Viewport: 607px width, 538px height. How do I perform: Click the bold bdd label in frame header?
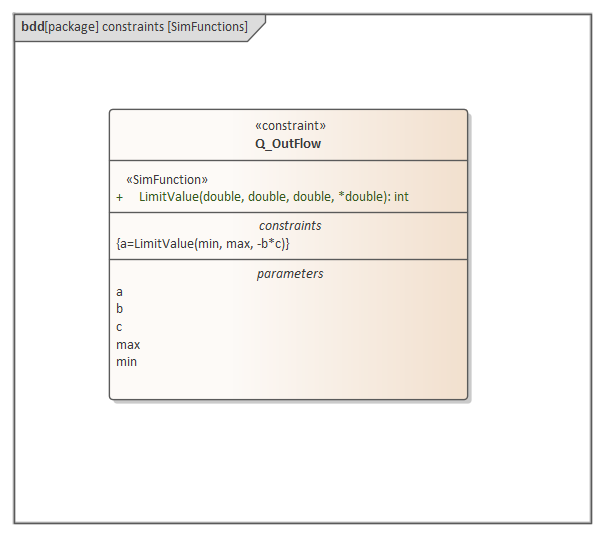tap(32, 27)
